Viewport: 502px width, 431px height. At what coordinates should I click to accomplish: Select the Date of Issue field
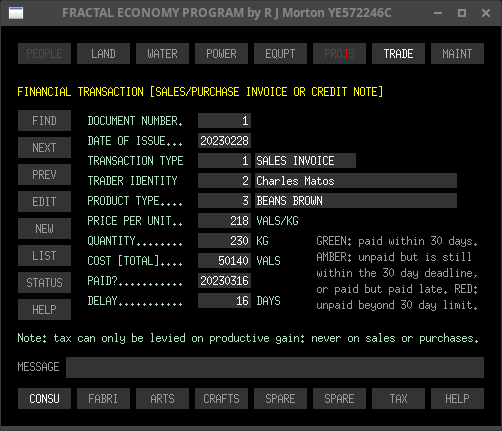pos(224,140)
